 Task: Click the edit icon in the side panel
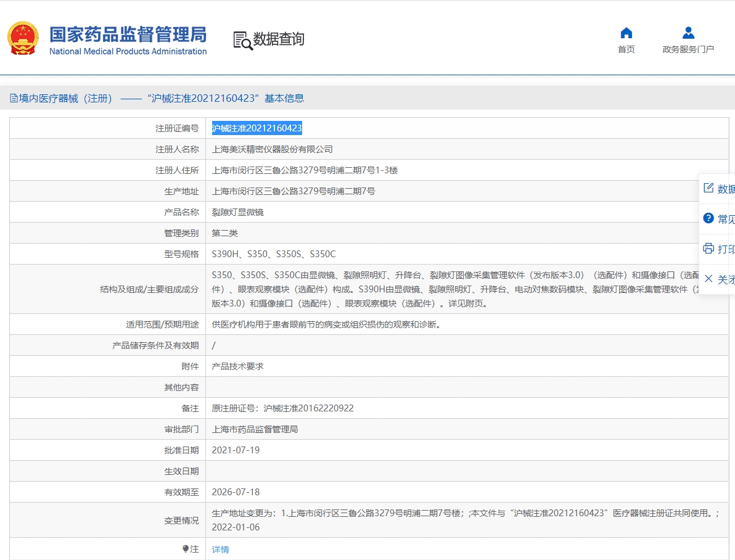pyautogui.click(x=708, y=188)
